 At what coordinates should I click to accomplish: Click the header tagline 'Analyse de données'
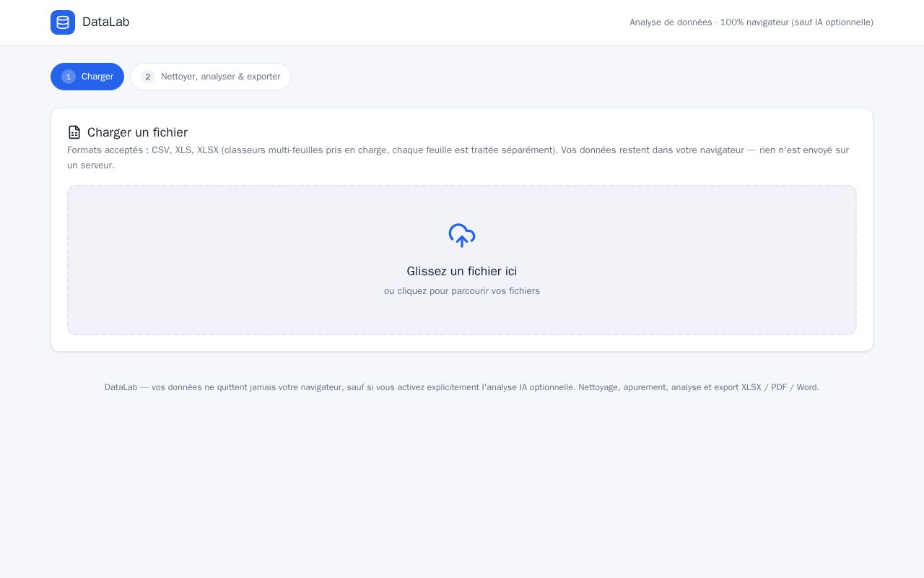[671, 22]
